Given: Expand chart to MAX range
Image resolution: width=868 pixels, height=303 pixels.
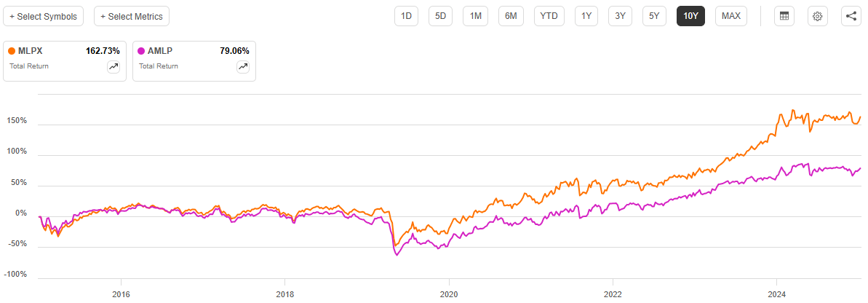Looking at the screenshot, I should tap(731, 16).
